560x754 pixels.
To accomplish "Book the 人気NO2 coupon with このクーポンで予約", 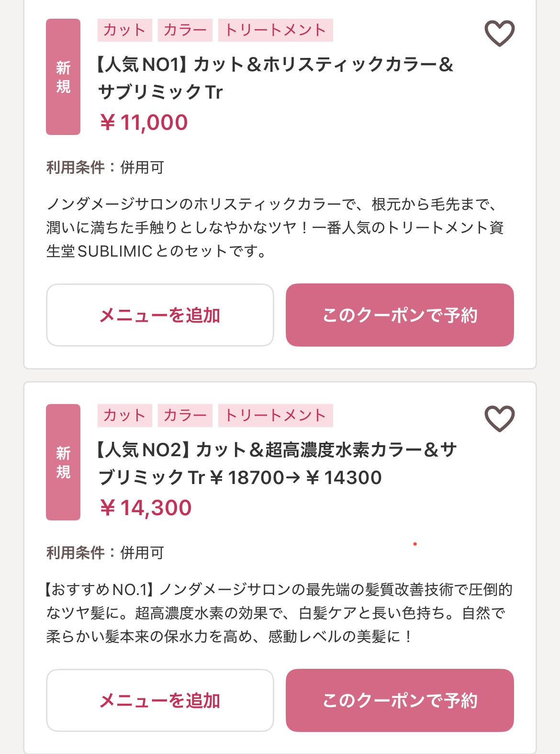I will [400, 700].
